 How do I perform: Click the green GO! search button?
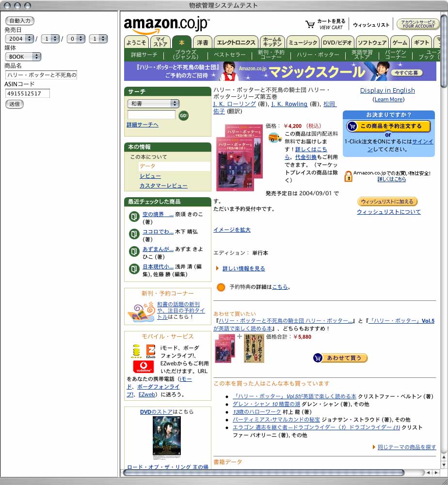[184, 116]
